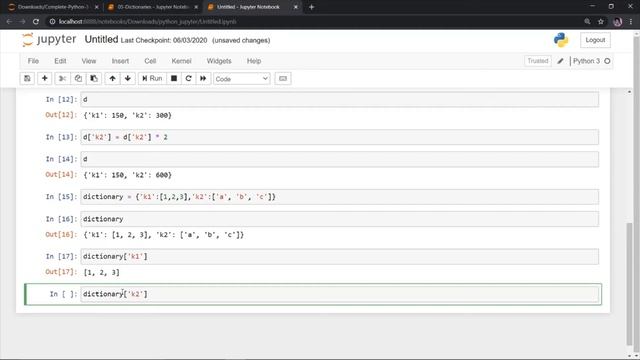Open the Insert menu
This screenshot has width=640, height=360.
click(120, 61)
